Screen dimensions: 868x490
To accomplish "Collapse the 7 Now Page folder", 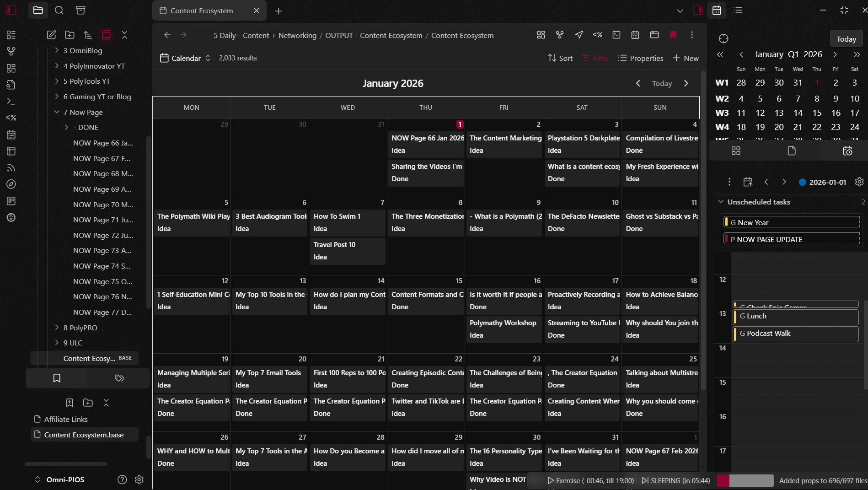I will tap(57, 112).
